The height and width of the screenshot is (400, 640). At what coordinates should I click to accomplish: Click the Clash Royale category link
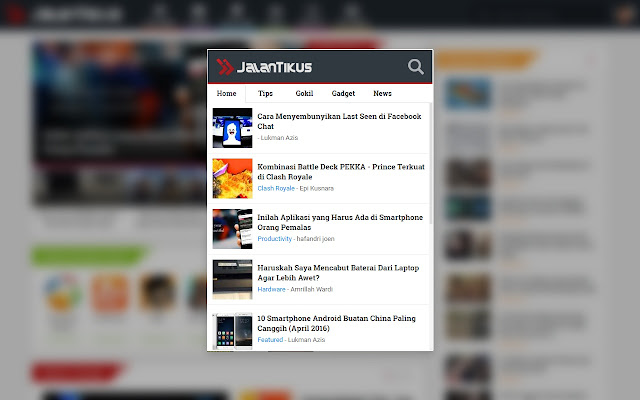coord(276,188)
